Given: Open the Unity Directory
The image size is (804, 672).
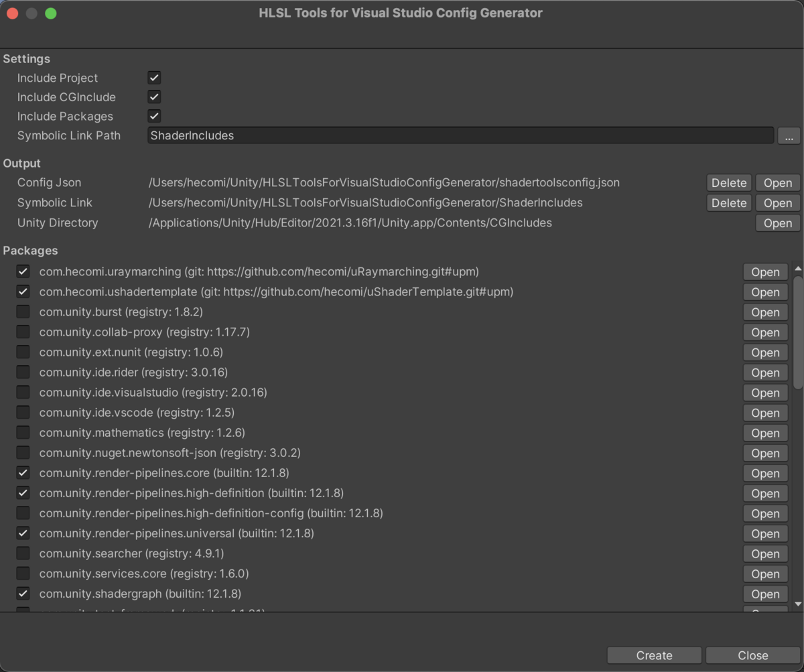Looking at the screenshot, I should 778,223.
